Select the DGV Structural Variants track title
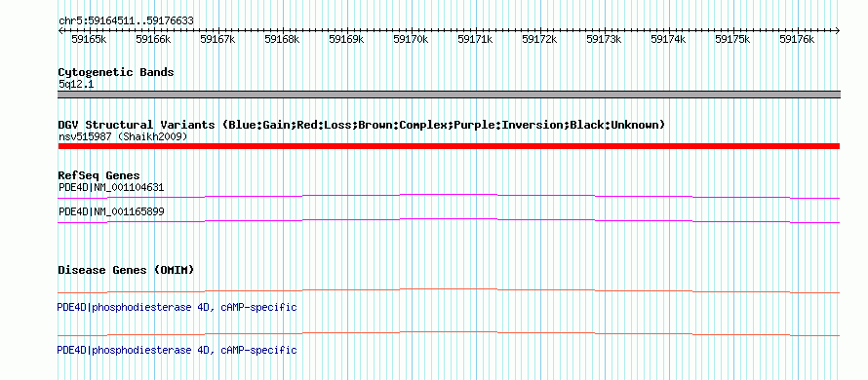 [362, 125]
